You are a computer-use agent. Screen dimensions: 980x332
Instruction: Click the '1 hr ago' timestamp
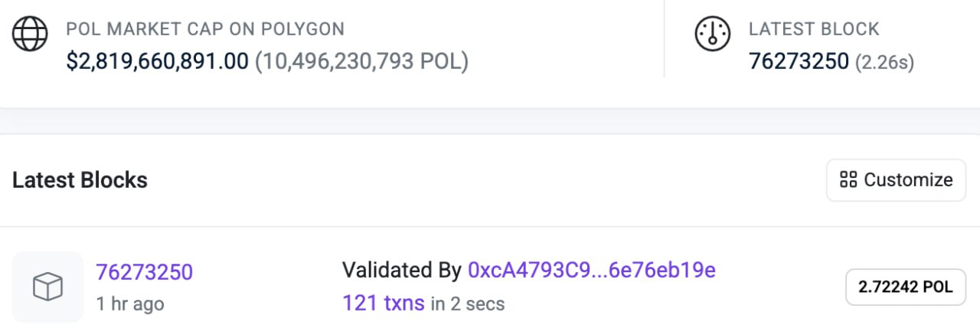pyautogui.click(x=130, y=304)
